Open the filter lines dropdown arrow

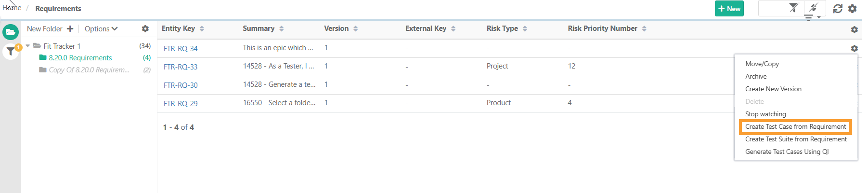coord(818,17)
